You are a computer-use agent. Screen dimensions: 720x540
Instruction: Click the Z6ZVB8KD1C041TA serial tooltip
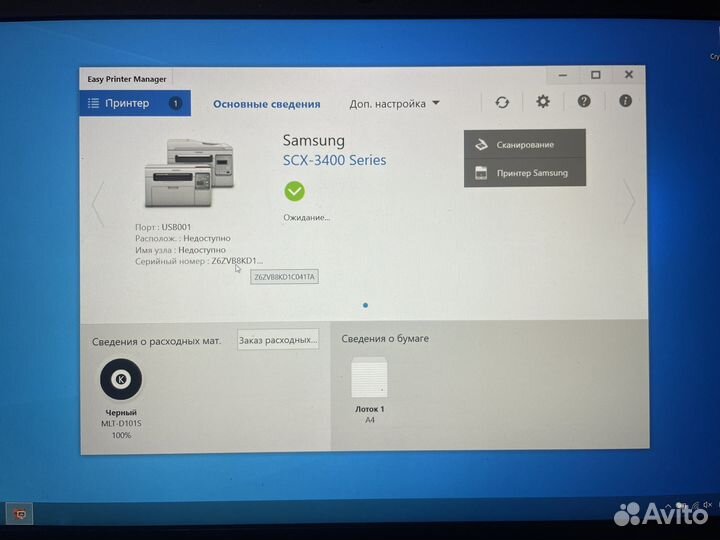click(x=284, y=277)
